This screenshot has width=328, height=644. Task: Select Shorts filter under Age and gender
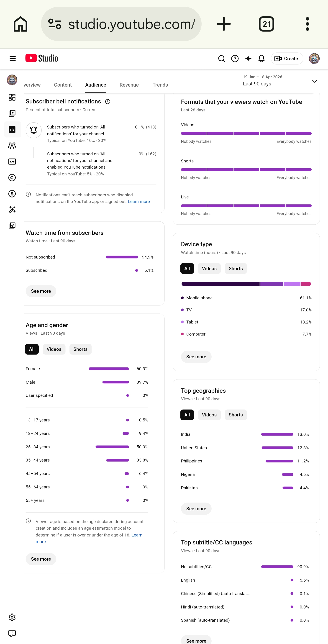[80, 349]
